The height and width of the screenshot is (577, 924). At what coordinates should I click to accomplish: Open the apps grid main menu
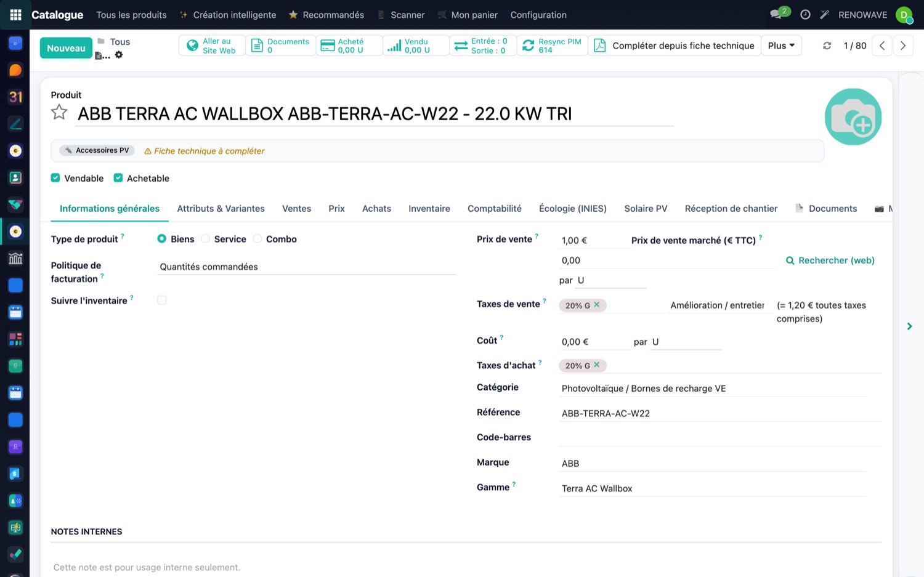[15, 15]
